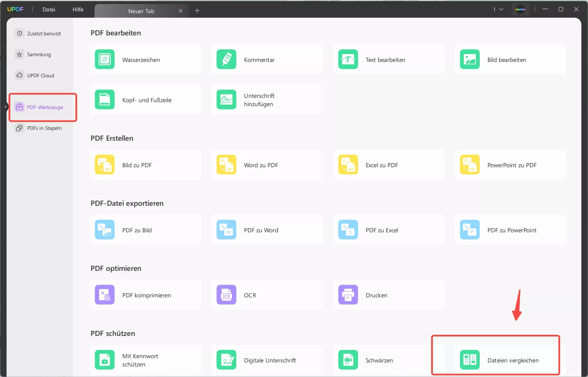This screenshot has height=377, width=588.
Task: Expand the window count dropdown arrow
Action: point(501,9)
